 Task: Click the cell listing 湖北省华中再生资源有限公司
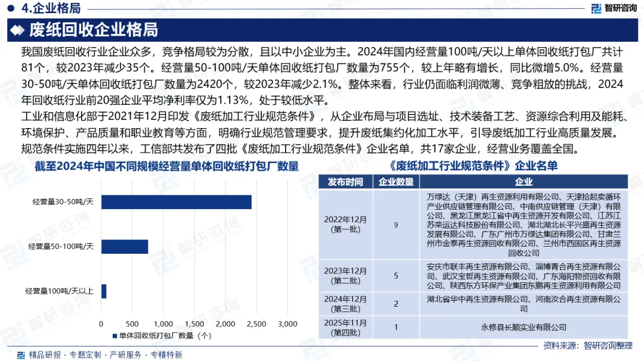[x=524, y=304]
